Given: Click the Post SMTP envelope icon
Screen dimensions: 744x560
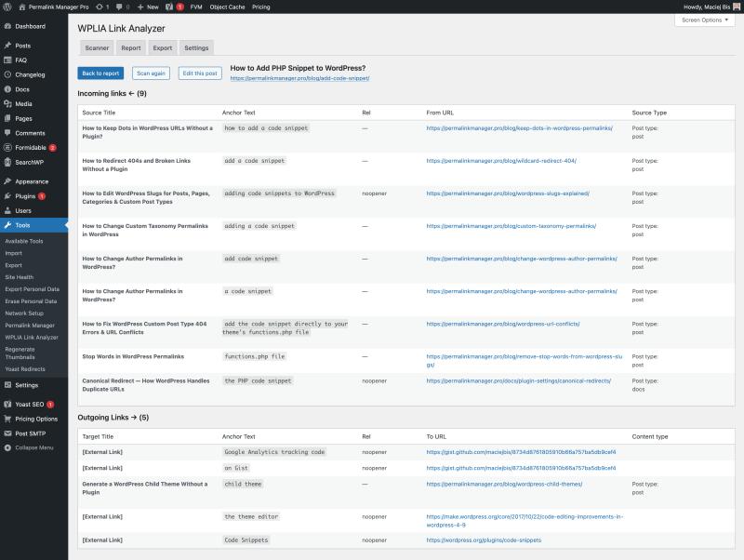Looking at the screenshot, I should (x=7, y=433).
